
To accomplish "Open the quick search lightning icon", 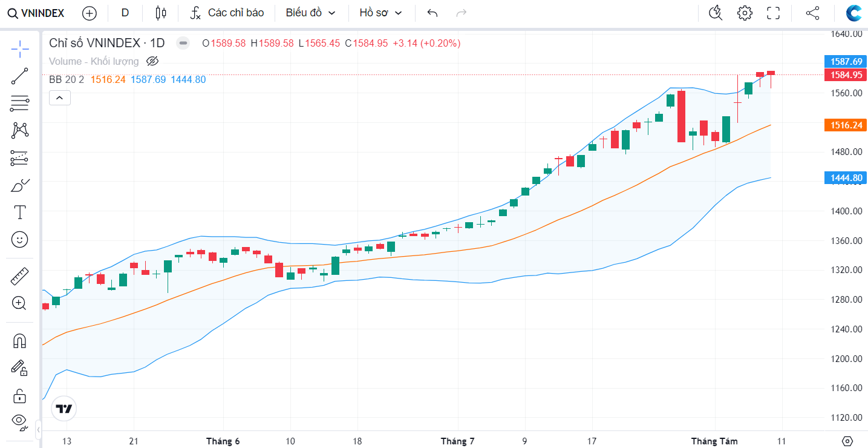I will click(716, 13).
